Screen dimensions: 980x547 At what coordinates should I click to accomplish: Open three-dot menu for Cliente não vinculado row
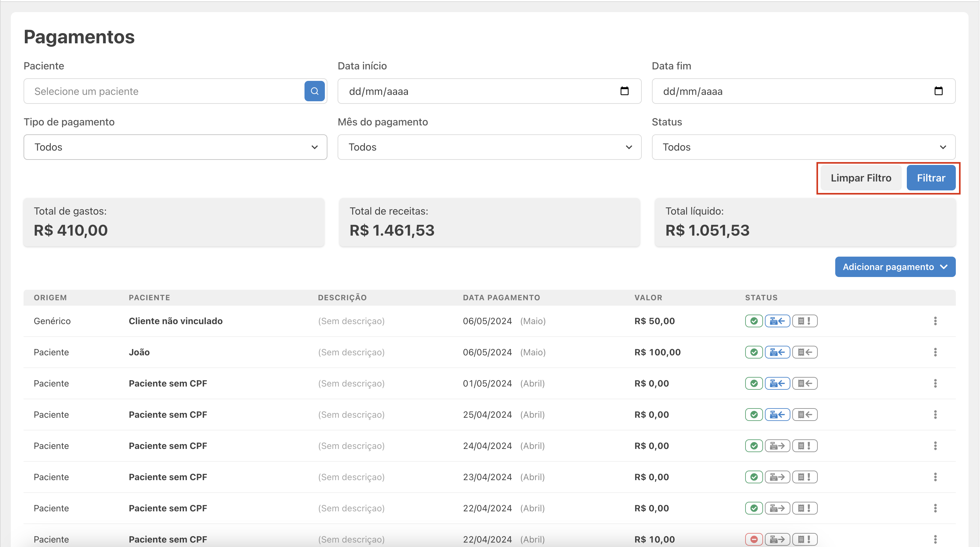click(x=935, y=321)
